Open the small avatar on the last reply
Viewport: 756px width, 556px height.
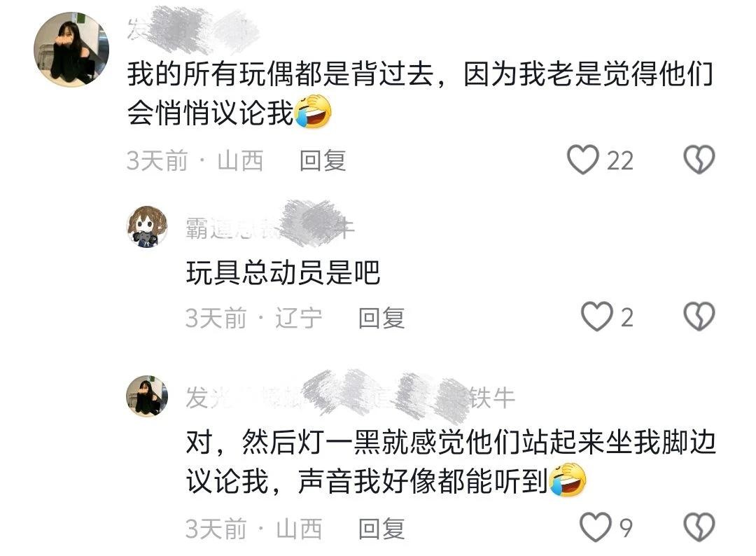click(x=147, y=396)
